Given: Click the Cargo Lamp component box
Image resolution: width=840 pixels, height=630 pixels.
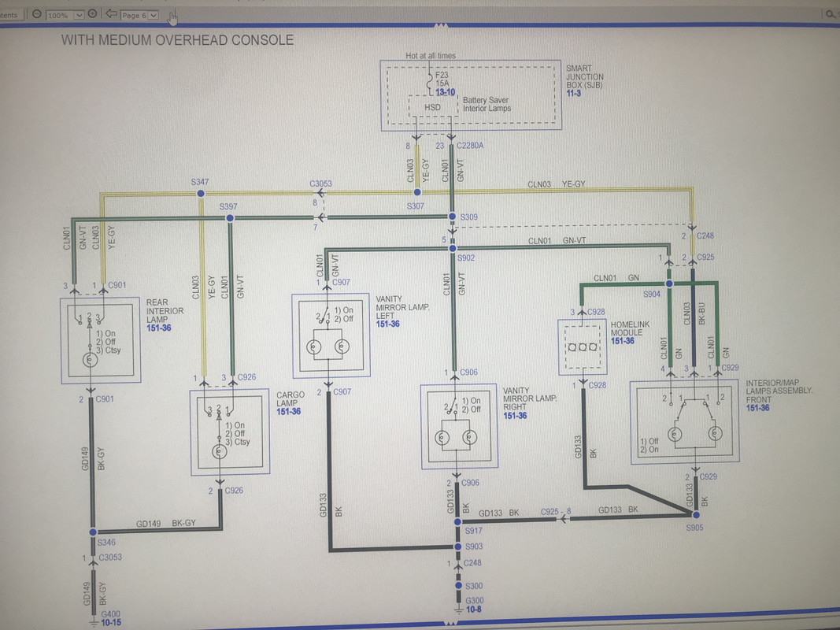Looking at the screenshot, I should click(x=230, y=432).
